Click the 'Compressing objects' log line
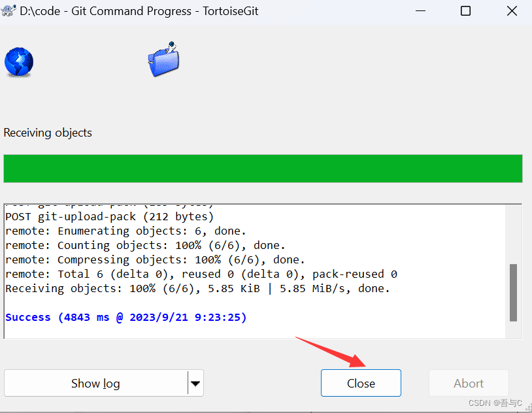The image size is (532, 413). pyautogui.click(x=155, y=259)
